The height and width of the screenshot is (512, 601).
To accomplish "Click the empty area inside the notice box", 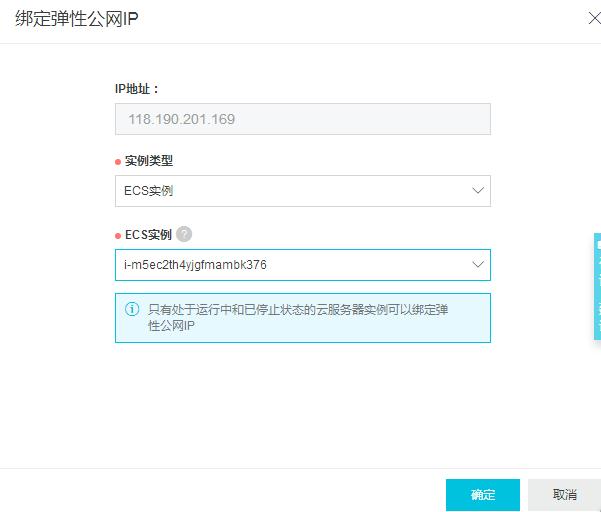I will (x=400, y=330).
